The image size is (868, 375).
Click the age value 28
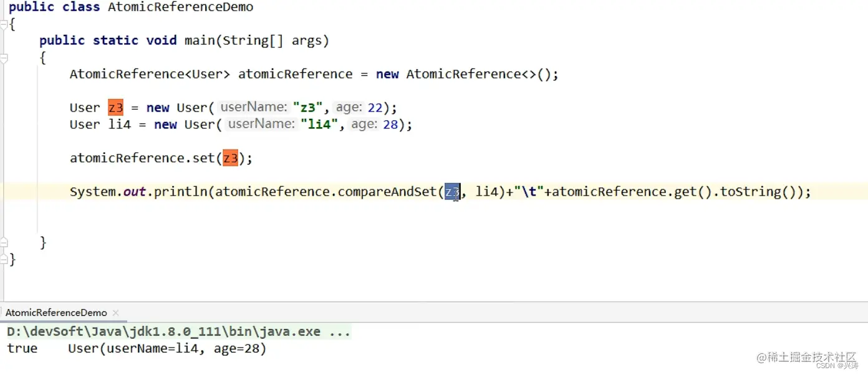point(390,125)
